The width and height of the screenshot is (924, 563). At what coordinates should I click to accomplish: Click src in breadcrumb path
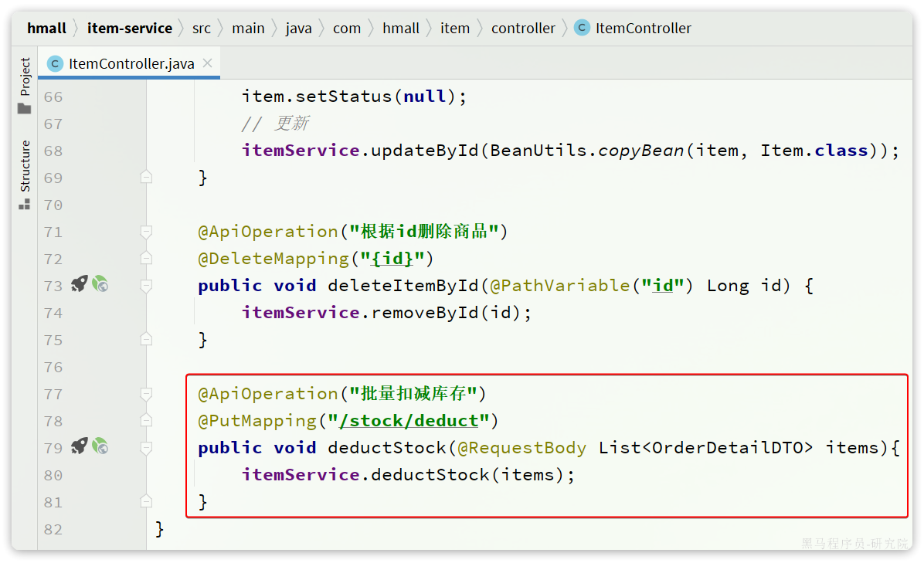click(x=202, y=29)
